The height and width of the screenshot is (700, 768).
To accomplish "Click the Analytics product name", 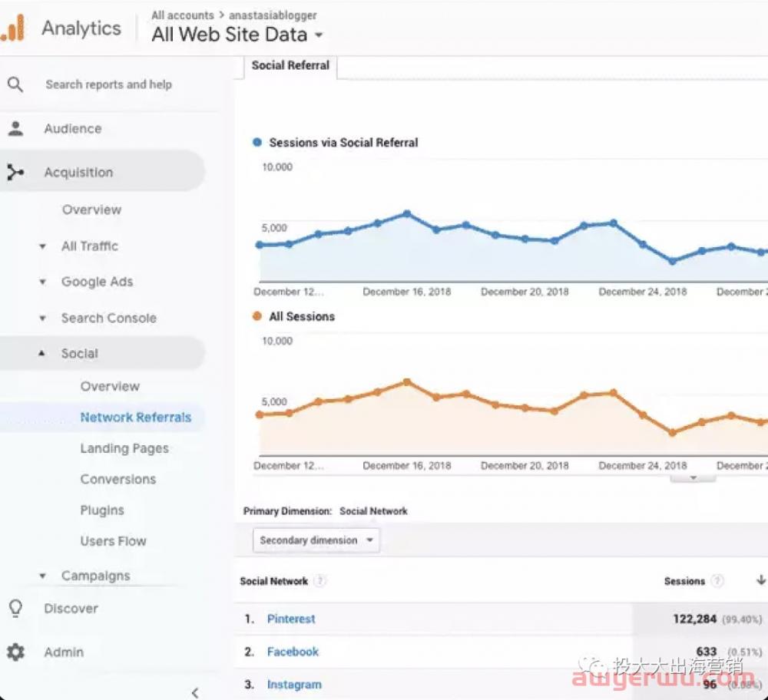I will click(x=81, y=28).
